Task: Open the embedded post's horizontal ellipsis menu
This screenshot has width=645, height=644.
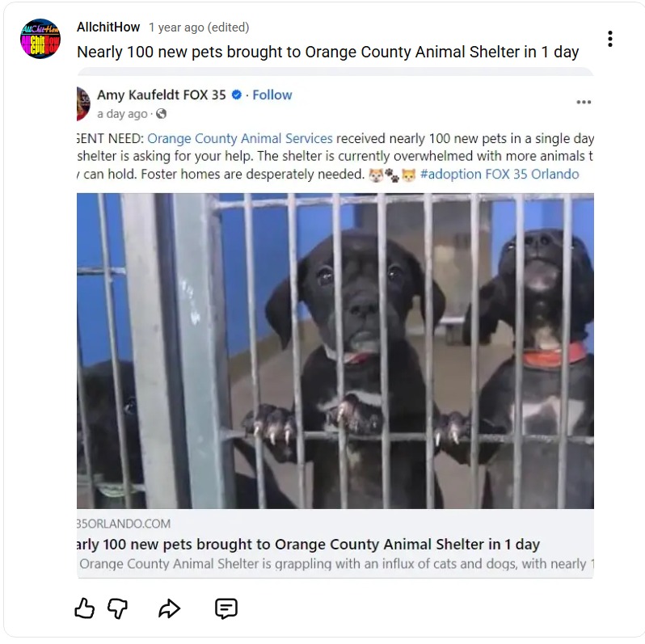Action: 584,102
